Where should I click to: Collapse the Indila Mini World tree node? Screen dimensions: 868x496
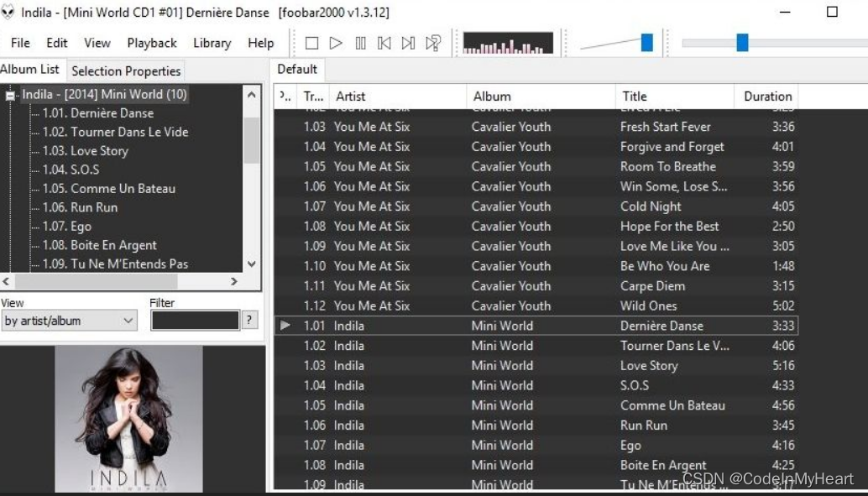tap(9, 95)
